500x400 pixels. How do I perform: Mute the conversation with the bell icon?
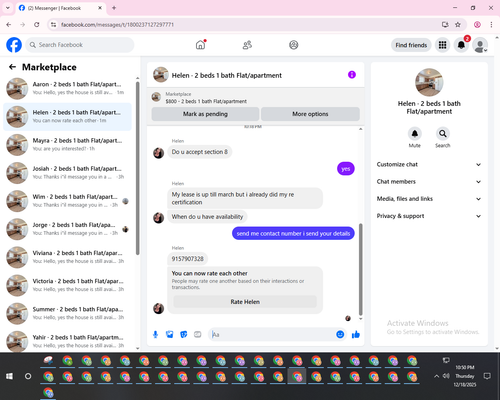click(415, 134)
